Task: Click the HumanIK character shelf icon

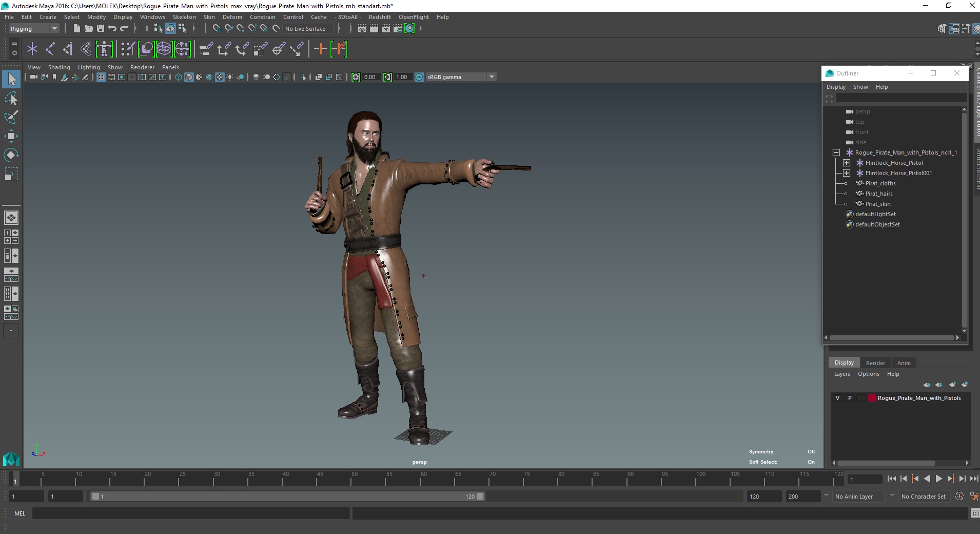Action: coord(104,49)
